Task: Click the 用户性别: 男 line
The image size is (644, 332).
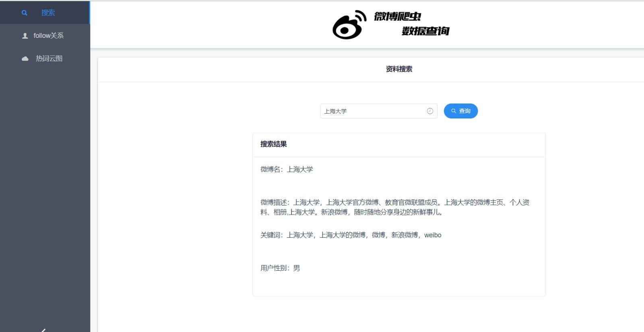Action: [x=280, y=268]
